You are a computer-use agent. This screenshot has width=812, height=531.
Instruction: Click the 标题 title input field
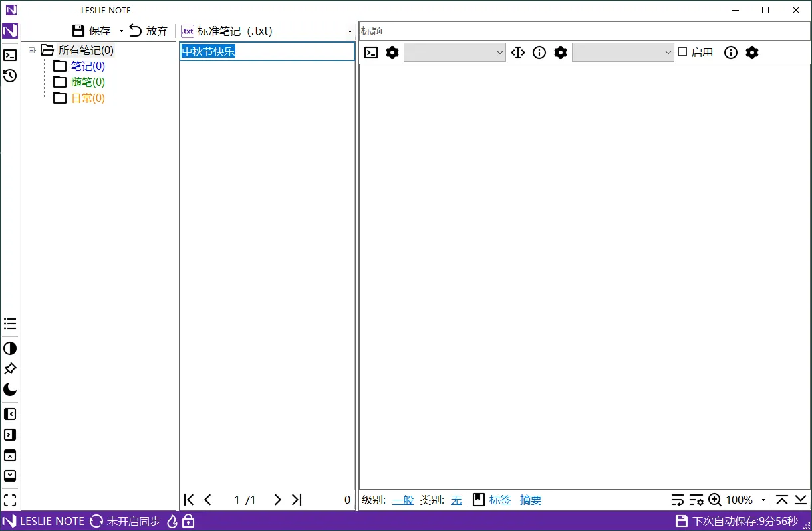point(584,31)
